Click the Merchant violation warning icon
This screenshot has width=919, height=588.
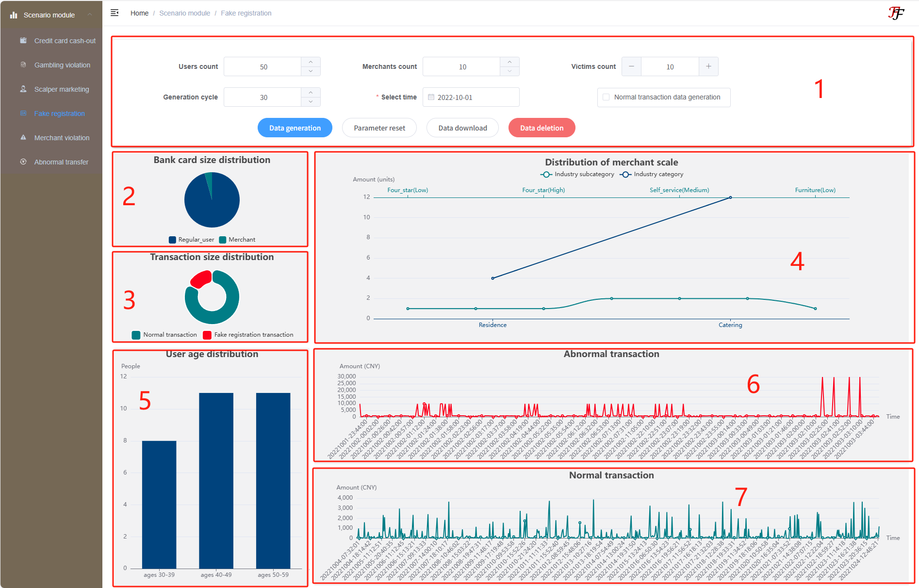click(23, 138)
